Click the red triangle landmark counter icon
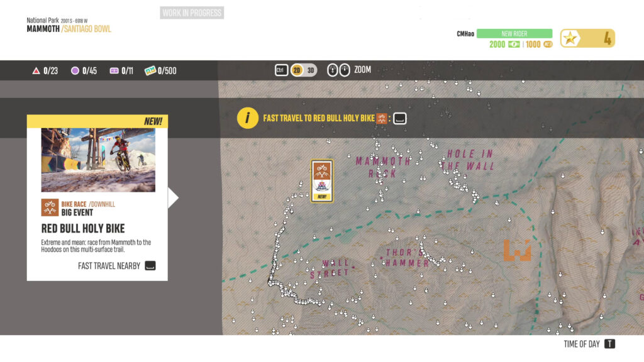 (36, 71)
